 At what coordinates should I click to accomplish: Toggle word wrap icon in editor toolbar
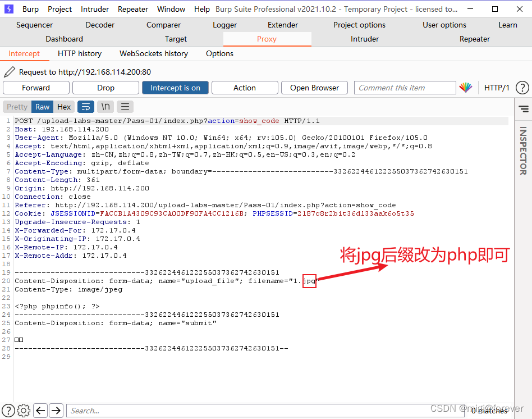click(x=86, y=107)
